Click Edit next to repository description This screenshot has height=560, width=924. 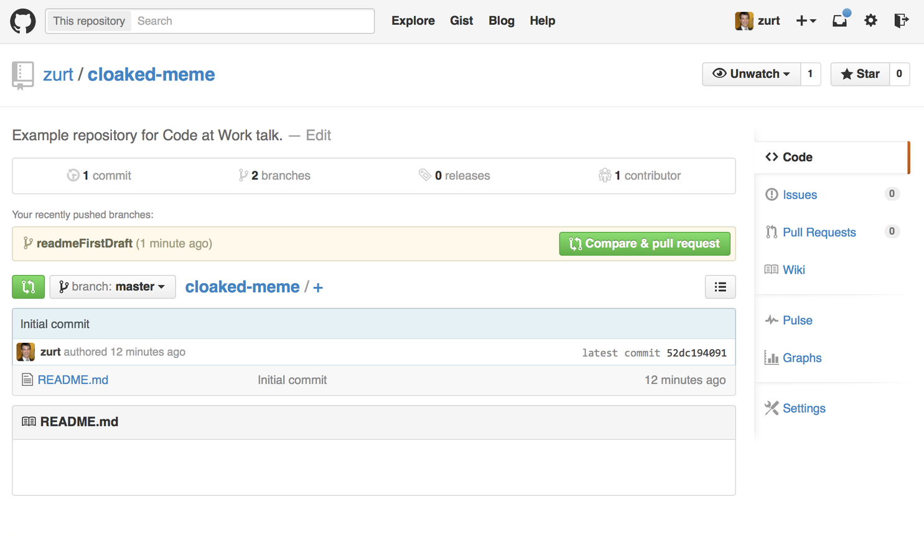pos(318,135)
